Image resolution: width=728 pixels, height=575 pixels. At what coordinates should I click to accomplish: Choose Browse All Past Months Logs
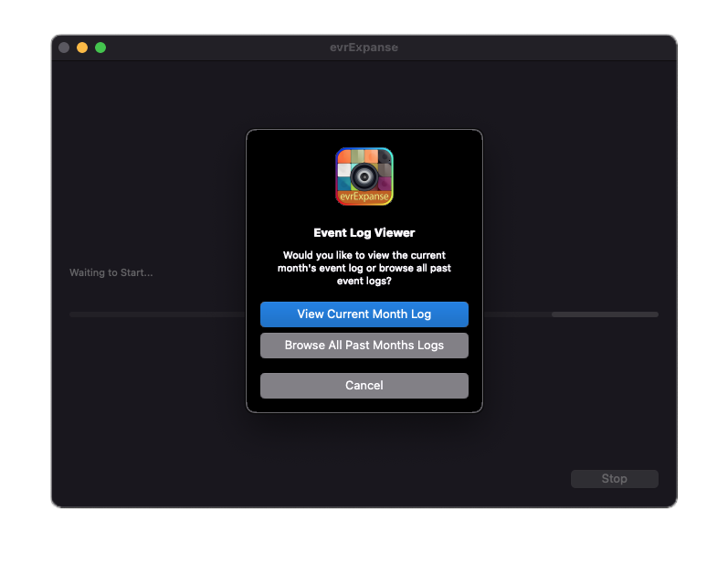click(x=364, y=346)
